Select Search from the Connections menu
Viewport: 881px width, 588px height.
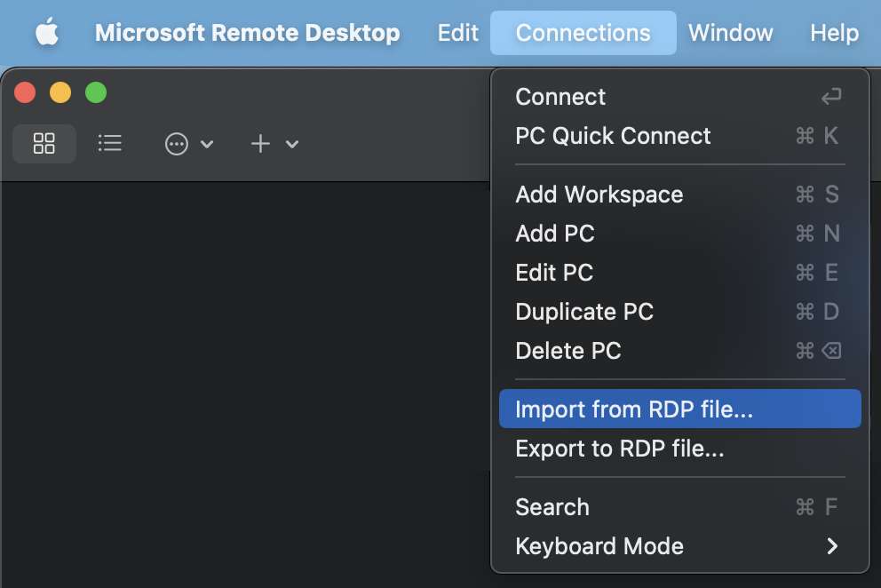680,507
